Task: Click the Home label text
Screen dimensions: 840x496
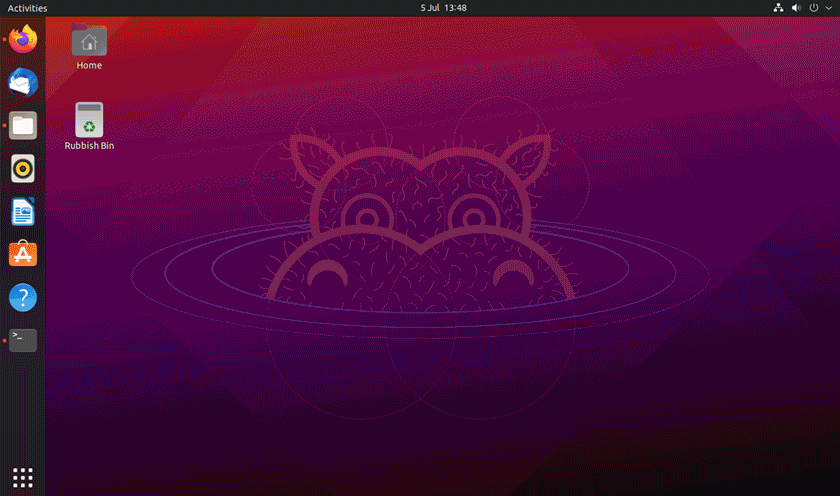Action: click(x=89, y=65)
